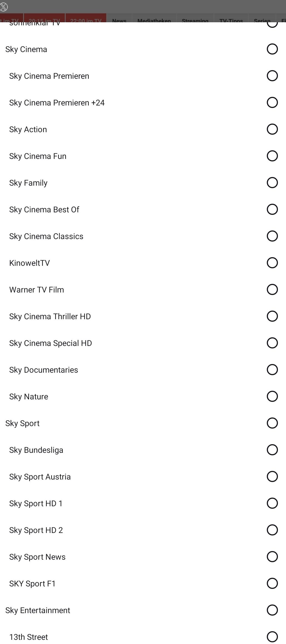Select Warner TV Film

pyautogui.click(x=272, y=289)
